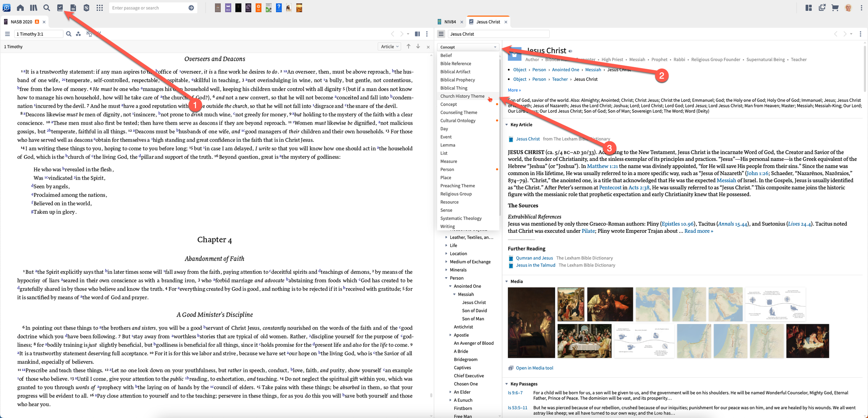This screenshot has height=418, width=868.
Task: Open the Documents icon in toolbar
Action: pos(73,8)
